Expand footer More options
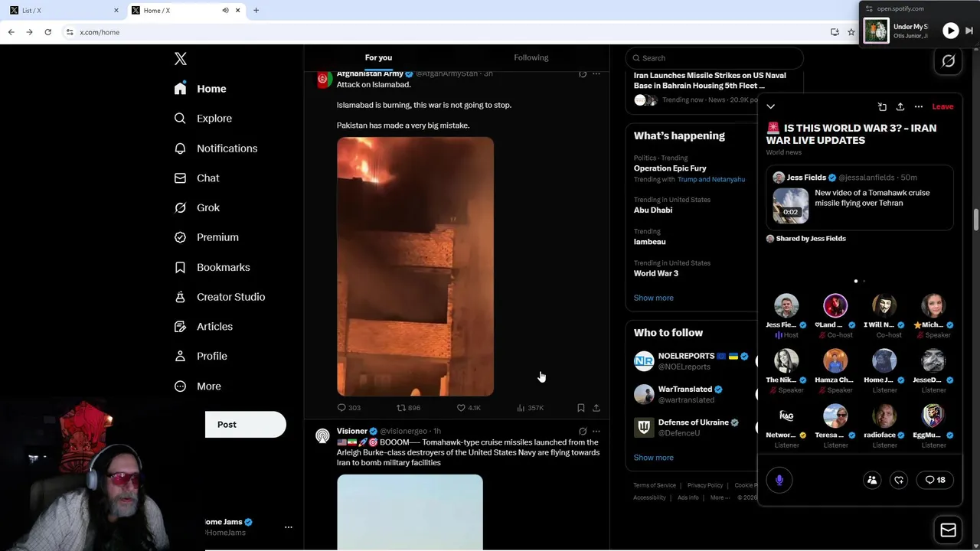The image size is (980, 551). tap(720, 497)
